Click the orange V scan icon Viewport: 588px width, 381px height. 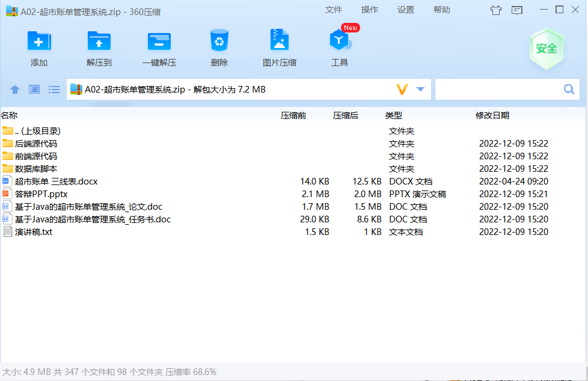coord(402,90)
